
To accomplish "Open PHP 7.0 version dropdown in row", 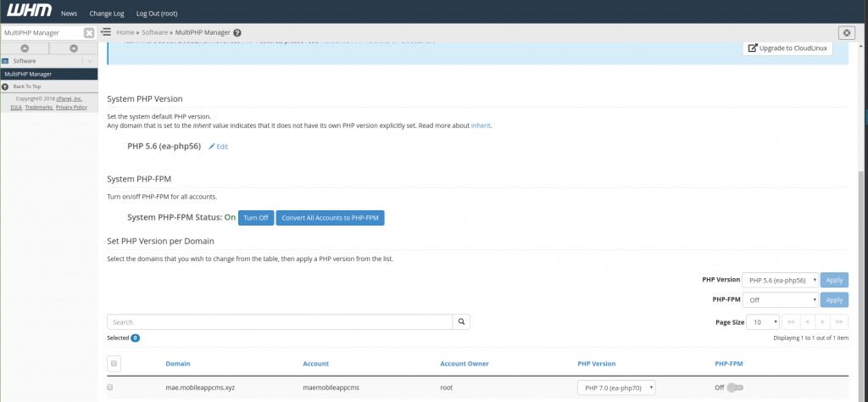I will (x=616, y=388).
